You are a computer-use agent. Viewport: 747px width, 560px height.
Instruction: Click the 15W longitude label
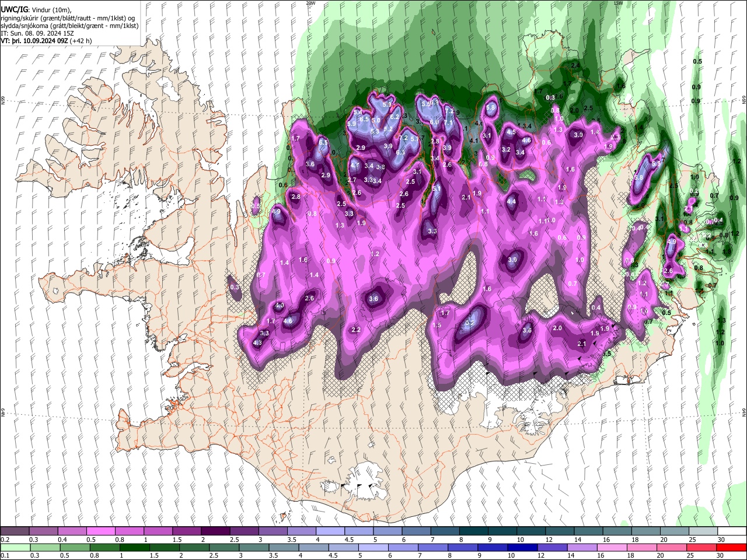pos(618,3)
